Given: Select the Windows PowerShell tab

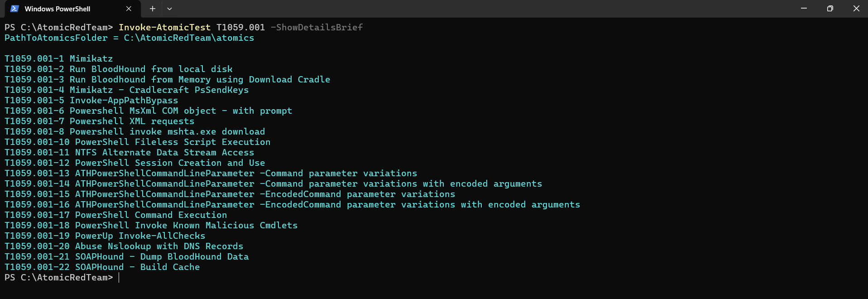Looking at the screenshot, I should [58, 9].
